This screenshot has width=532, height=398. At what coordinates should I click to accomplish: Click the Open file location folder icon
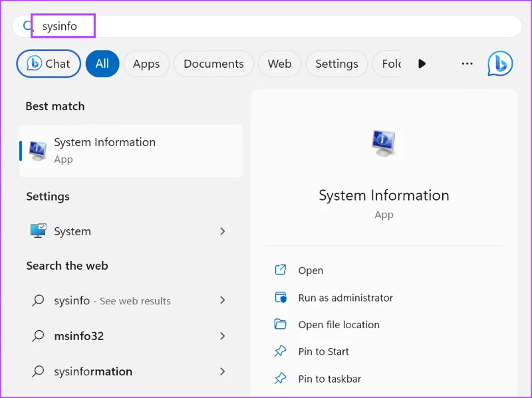click(x=280, y=324)
